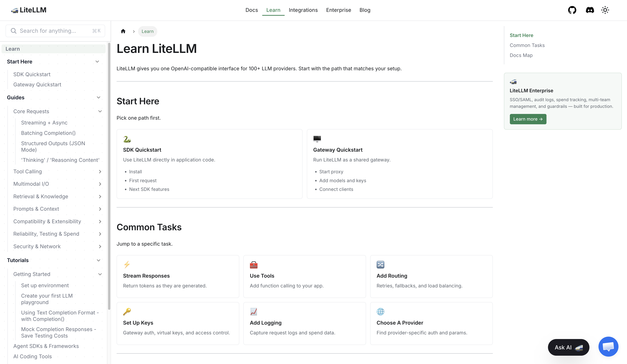Viewport: 627px width, 364px height.
Task: Expand Reliability, Testing & Spend group
Action: point(100,234)
